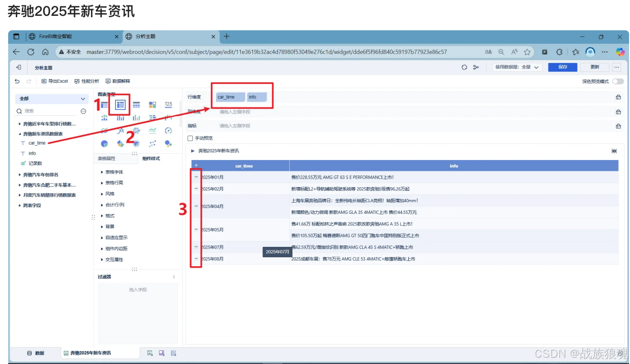Click clear icon on 行维度 row
This screenshot has height=364, width=630.
tap(618, 97)
